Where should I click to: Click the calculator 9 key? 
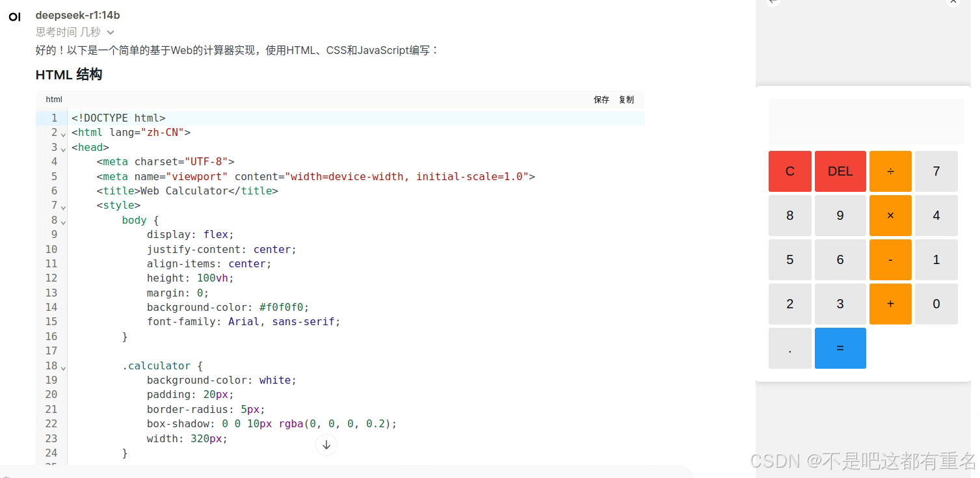[840, 215]
